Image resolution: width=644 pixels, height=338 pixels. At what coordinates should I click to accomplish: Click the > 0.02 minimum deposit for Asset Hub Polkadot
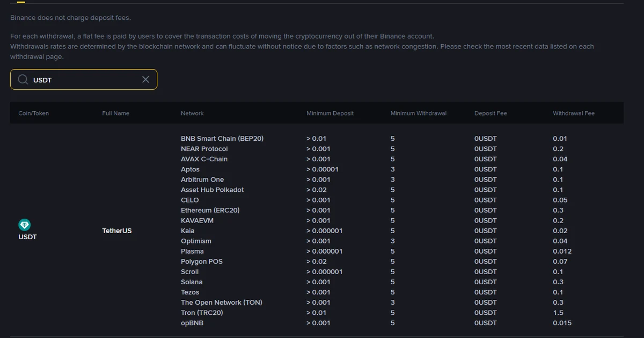(x=316, y=190)
